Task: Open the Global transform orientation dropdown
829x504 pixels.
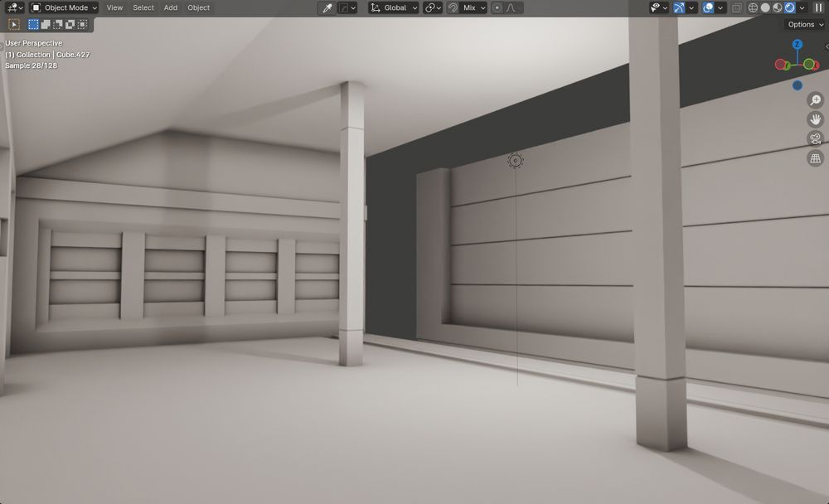Action: [394, 7]
